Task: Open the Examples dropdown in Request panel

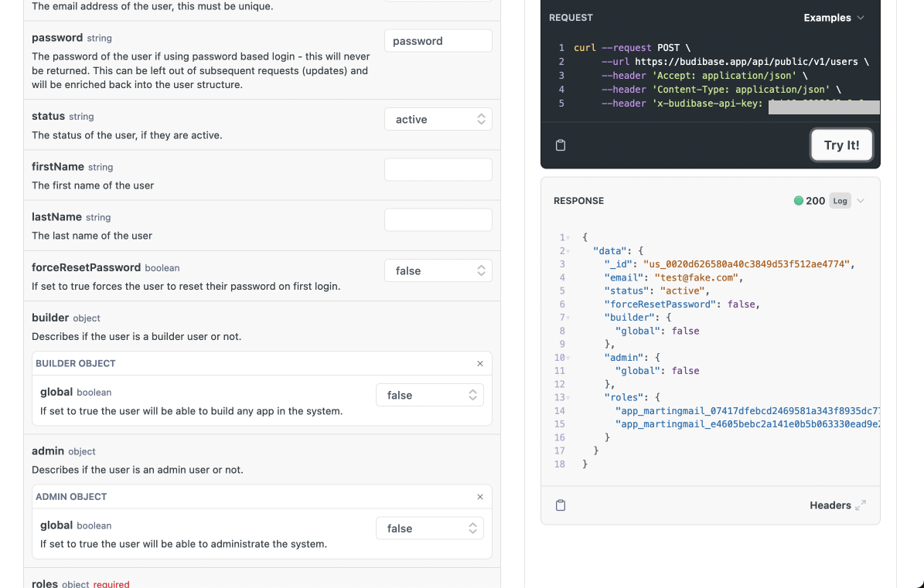Action: pyautogui.click(x=834, y=18)
